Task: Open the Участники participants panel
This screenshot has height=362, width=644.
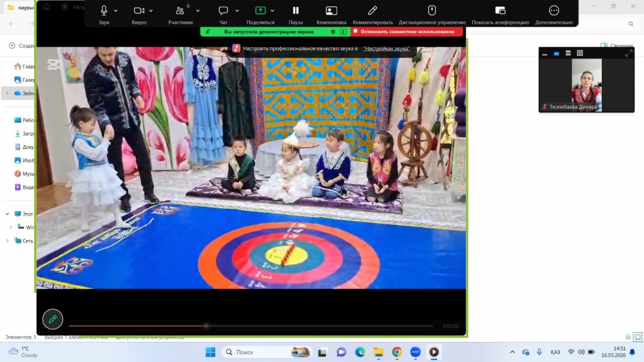Action: tap(180, 11)
